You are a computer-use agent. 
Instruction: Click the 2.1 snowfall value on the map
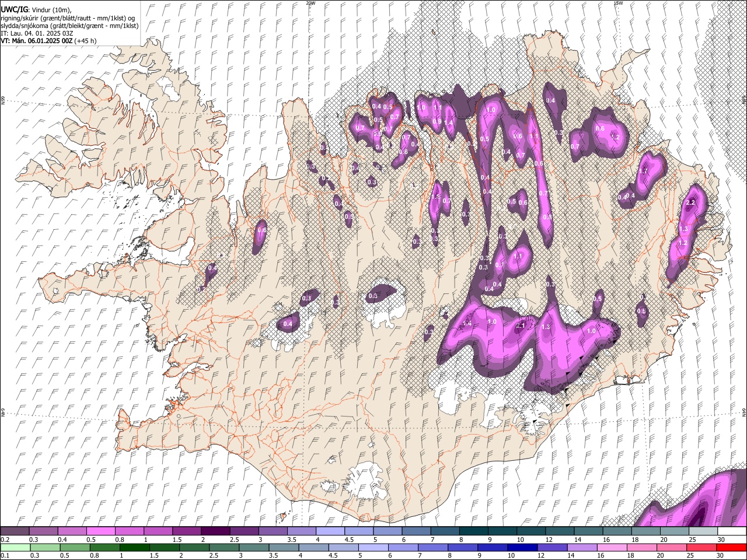click(x=521, y=326)
